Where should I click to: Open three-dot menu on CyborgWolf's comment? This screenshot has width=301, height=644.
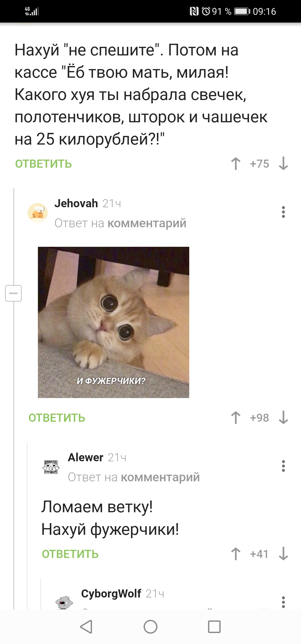(x=283, y=602)
